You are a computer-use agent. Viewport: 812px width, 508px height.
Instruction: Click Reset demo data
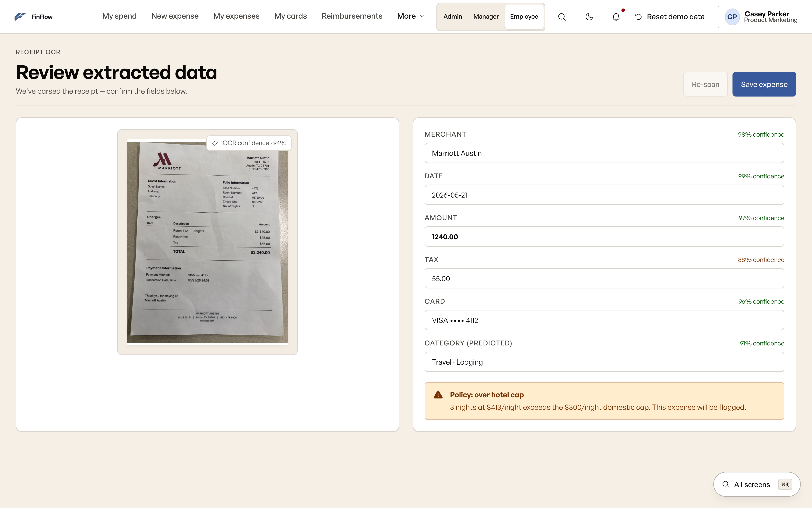670,17
